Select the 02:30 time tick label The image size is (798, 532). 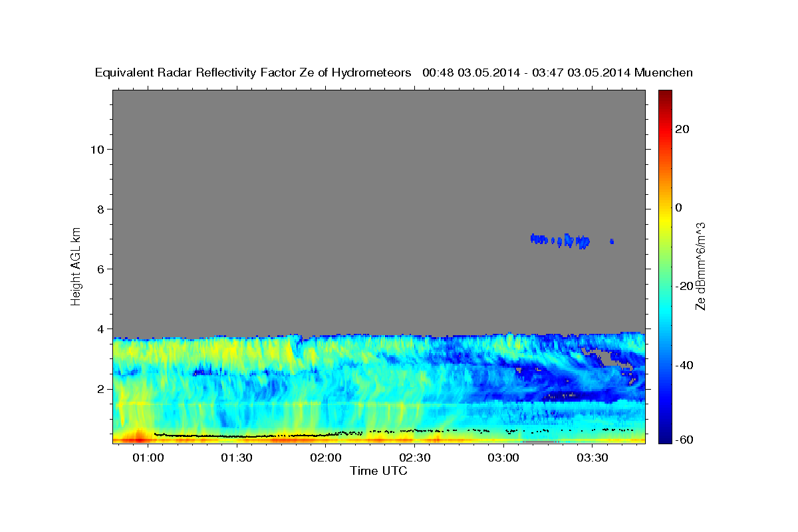(x=415, y=458)
